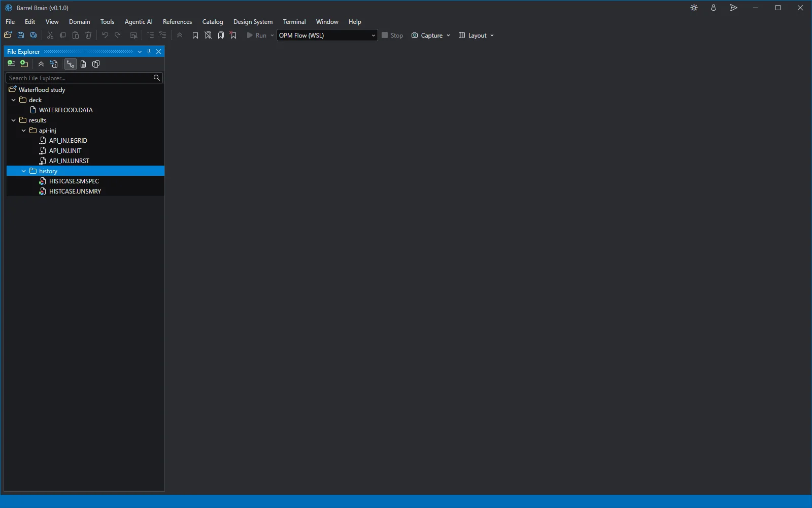Screen dimensions: 812x508
Task: Click the Run button
Action: tap(257, 36)
